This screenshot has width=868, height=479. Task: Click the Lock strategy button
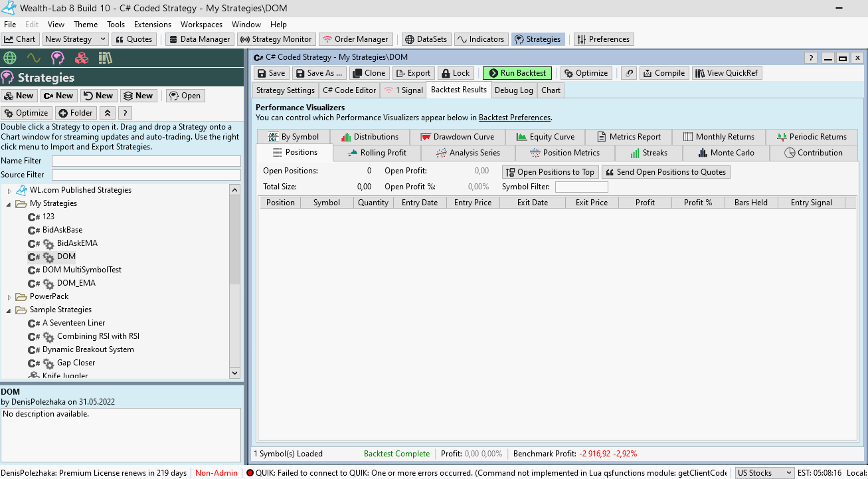455,73
